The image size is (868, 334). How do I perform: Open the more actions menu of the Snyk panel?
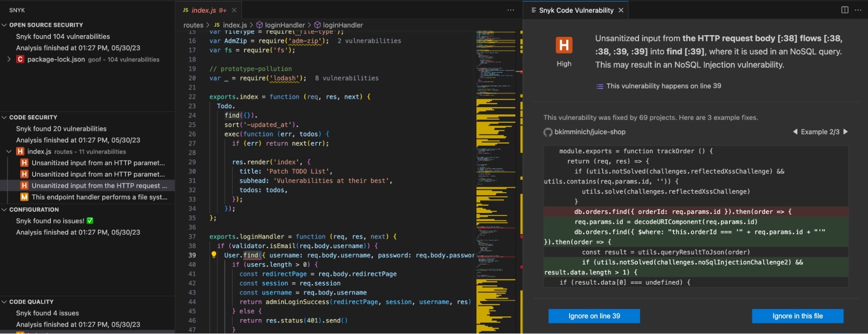[x=858, y=10]
